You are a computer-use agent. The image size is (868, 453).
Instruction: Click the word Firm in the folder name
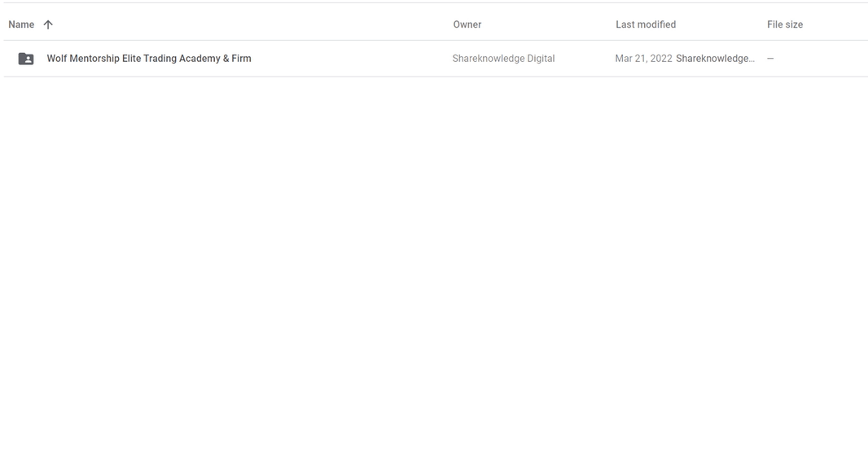click(x=241, y=59)
